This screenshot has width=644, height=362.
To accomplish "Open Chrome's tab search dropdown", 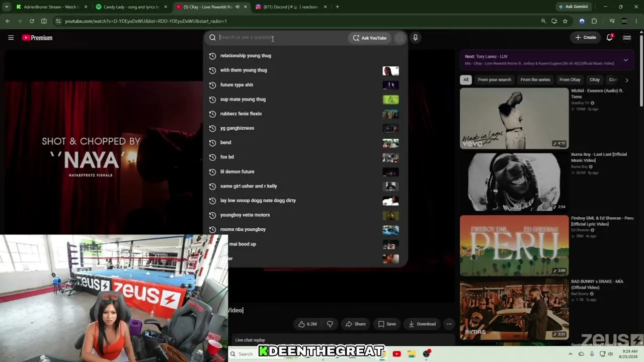I will coord(7,7).
